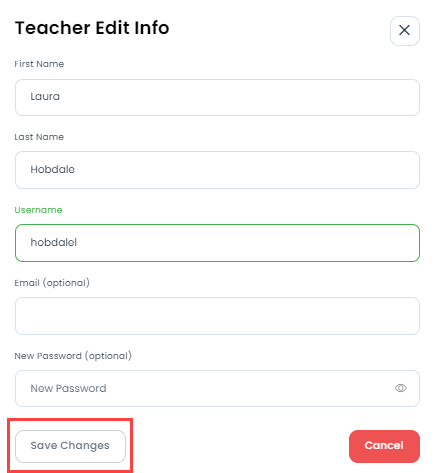Image resolution: width=437 pixels, height=473 pixels.
Task: Focus the First Name input field
Action: point(217,97)
